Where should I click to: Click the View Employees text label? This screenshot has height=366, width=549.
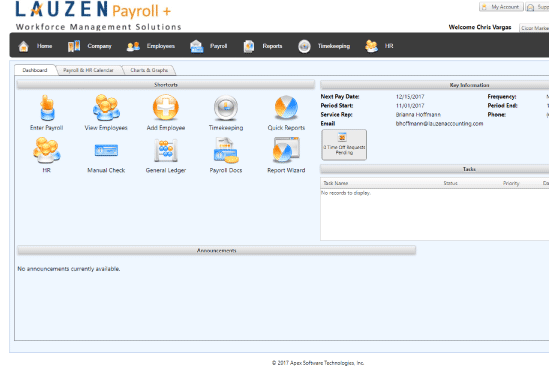click(106, 128)
